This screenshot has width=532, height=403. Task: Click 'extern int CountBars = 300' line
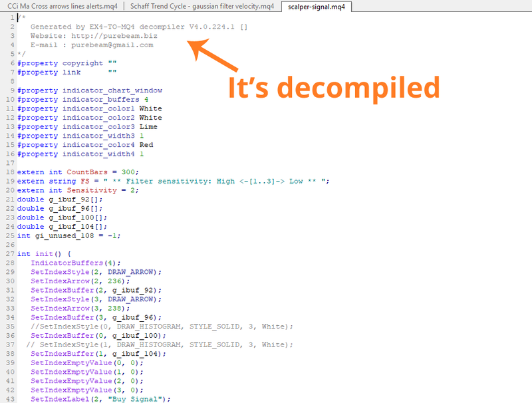coord(78,172)
